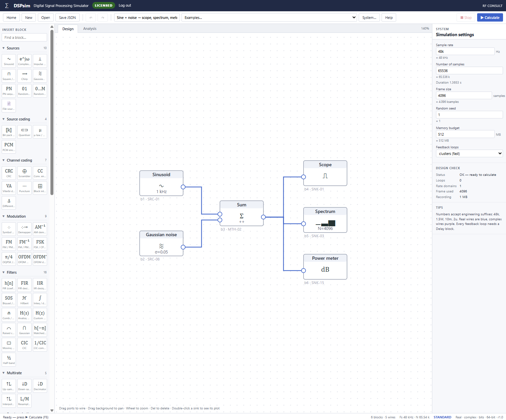Select the Design tab

tap(68, 29)
